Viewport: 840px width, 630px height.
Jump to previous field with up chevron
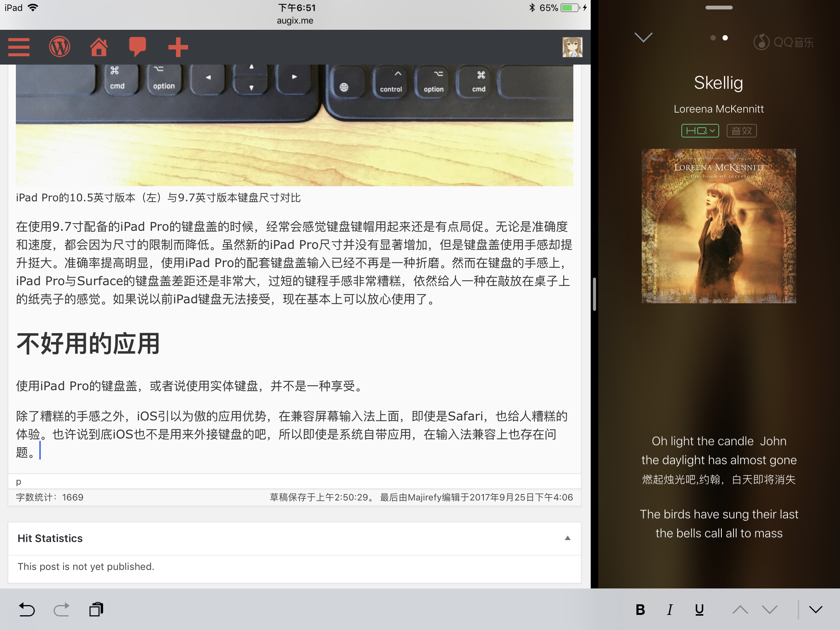click(x=740, y=610)
